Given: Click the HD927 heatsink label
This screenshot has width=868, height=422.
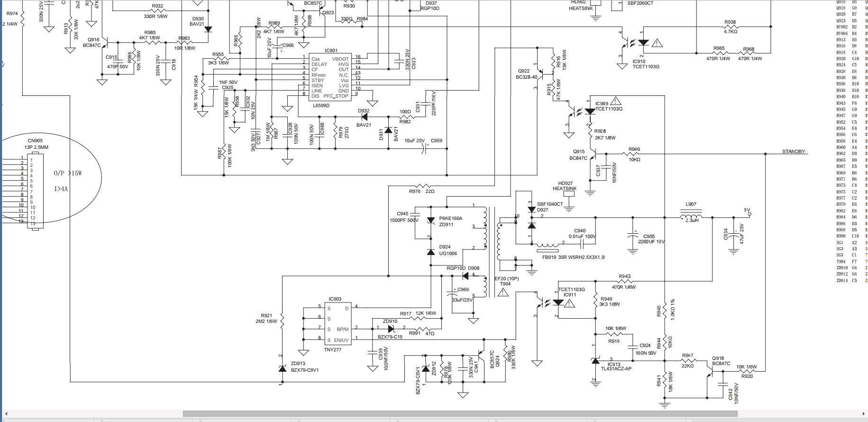Looking at the screenshot, I should tap(566, 183).
